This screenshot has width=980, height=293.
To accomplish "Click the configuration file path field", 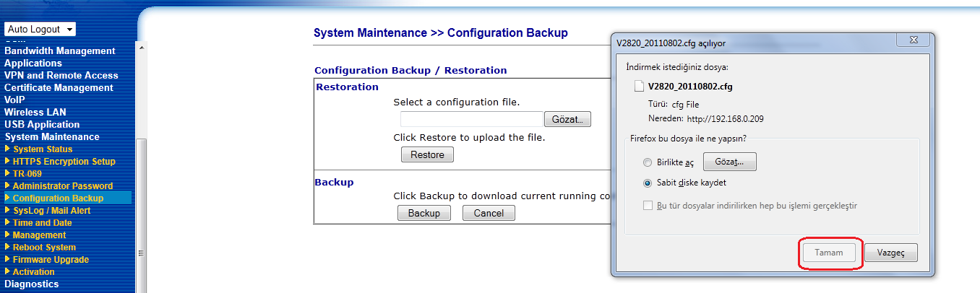I will pos(471,119).
